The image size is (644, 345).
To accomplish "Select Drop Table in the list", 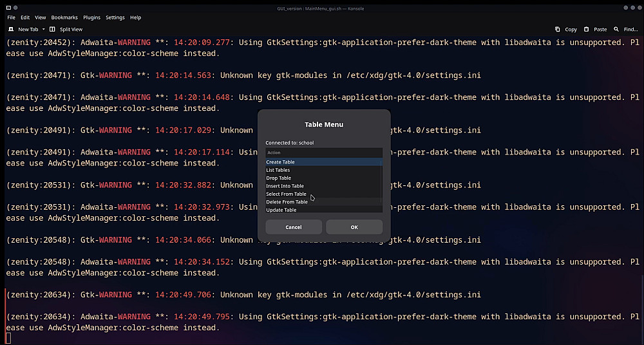I will [324, 178].
